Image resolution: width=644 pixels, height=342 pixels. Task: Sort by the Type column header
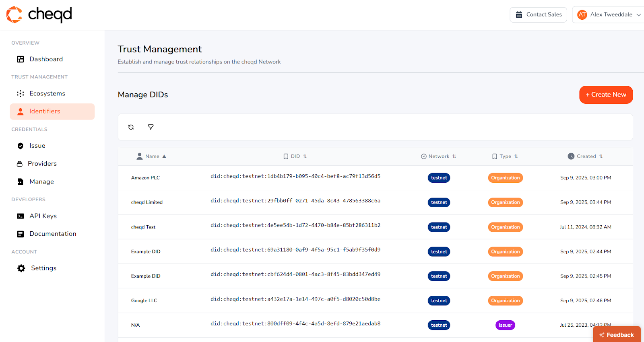click(x=505, y=157)
